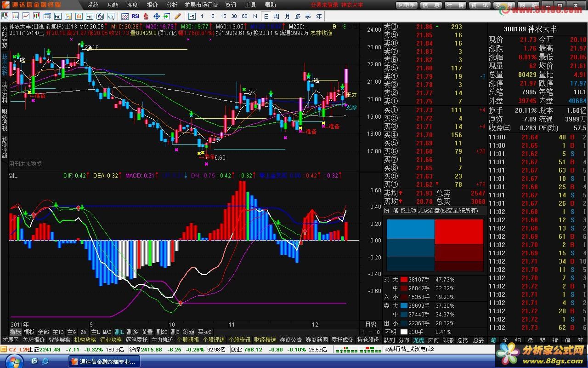
Task: Open the 报价 menu
Action: click(152, 5)
